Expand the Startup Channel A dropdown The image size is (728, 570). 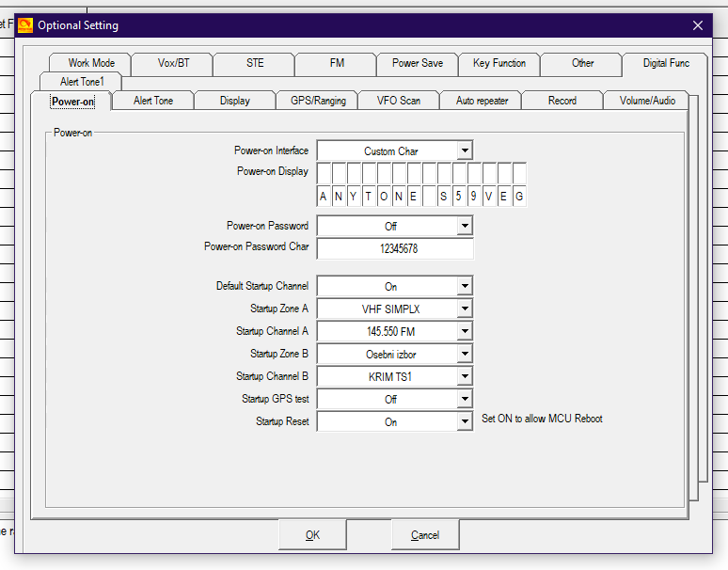pos(464,332)
